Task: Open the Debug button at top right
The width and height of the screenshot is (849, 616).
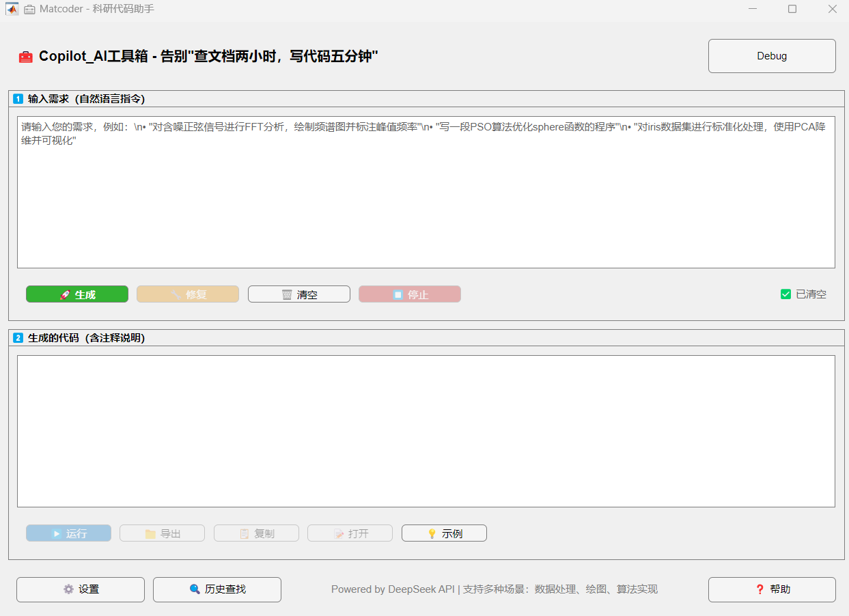Action: (x=772, y=56)
